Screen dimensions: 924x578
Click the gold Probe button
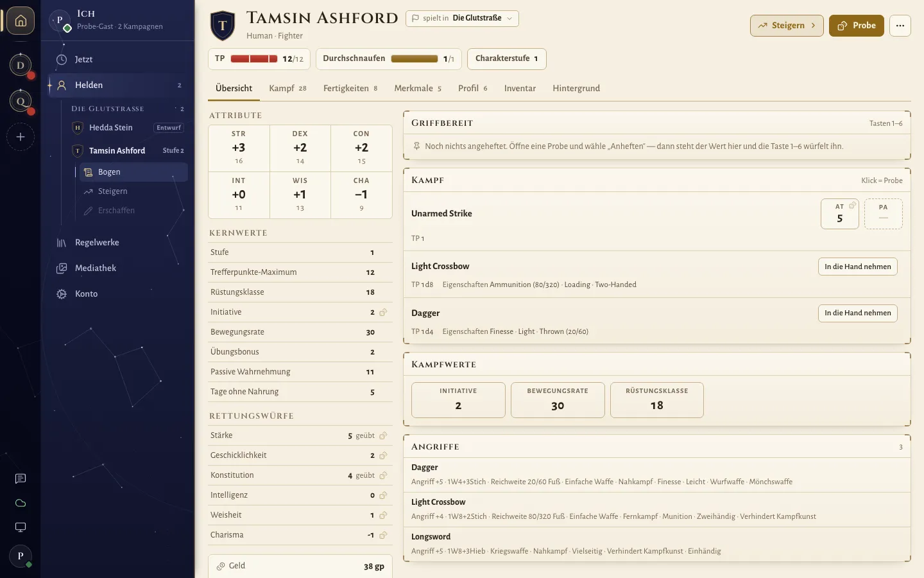tap(857, 26)
